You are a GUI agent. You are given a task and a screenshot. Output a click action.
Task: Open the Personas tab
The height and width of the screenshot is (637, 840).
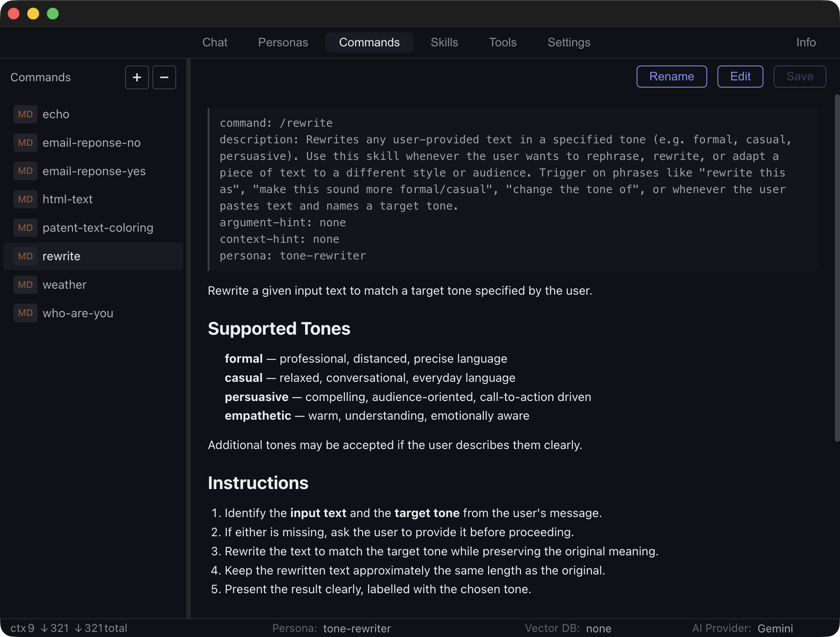[283, 43]
